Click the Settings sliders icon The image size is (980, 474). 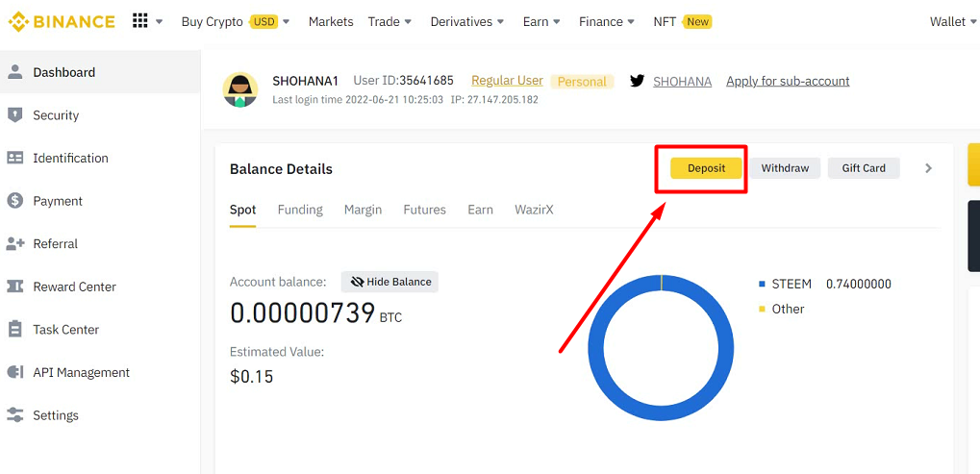[15, 415]
